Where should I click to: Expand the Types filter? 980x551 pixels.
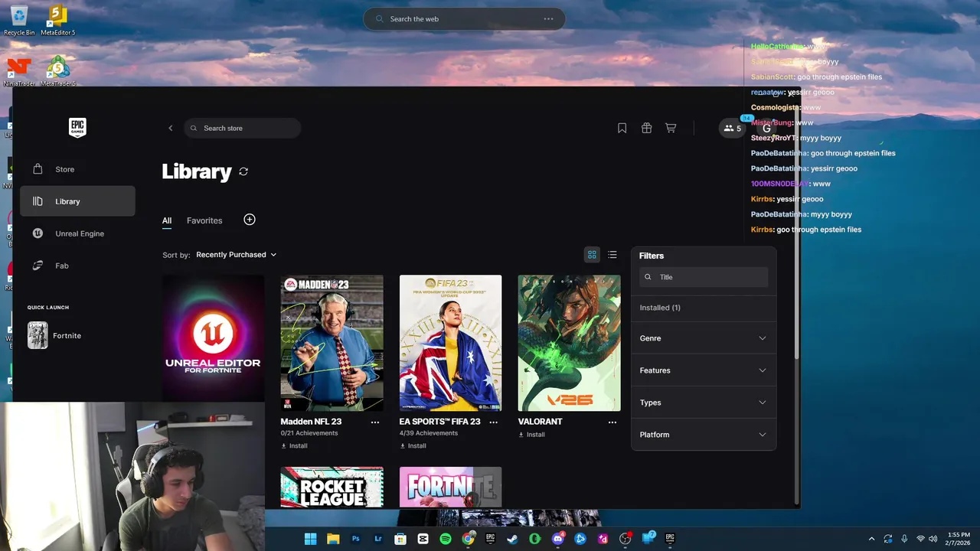pyautogui.click(x=704, y=403)
